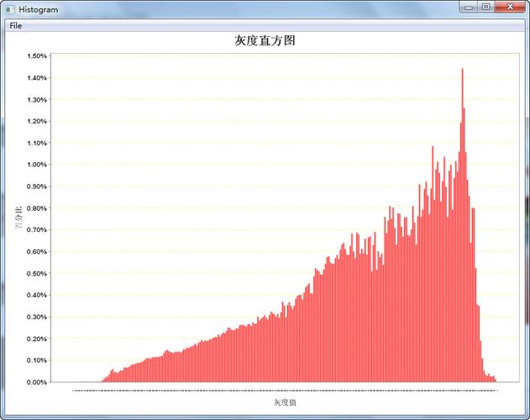The width and height of the screenshot is (530, 420).
Task: Click the 1.30% y-axis tick label
Action: pyautogui.click(x=37, y=100)
